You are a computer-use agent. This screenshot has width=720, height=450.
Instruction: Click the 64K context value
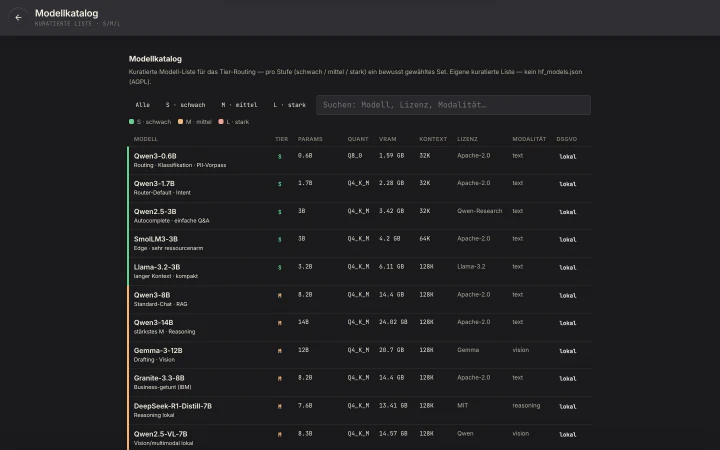pos(425,239)
